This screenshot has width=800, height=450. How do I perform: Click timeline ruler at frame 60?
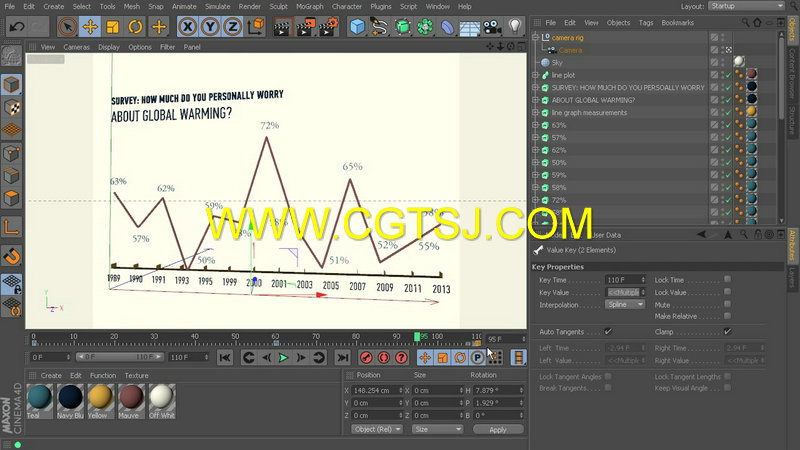pyautogui.click(x=276, y=337)
